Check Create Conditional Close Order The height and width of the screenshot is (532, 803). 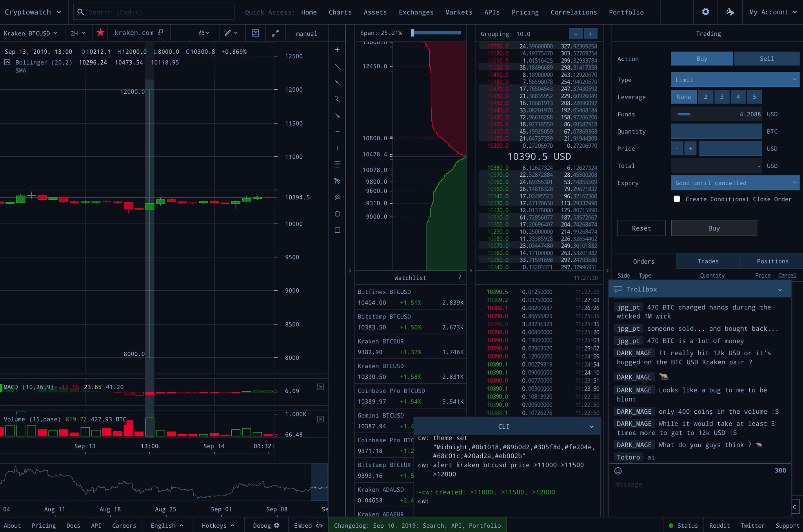click(677, 199)
